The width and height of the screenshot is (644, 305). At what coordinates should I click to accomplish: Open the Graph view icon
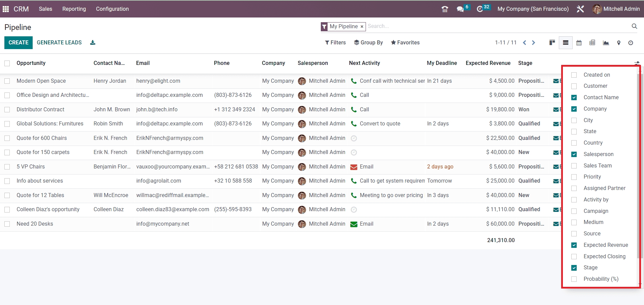[x=606, y=43]
